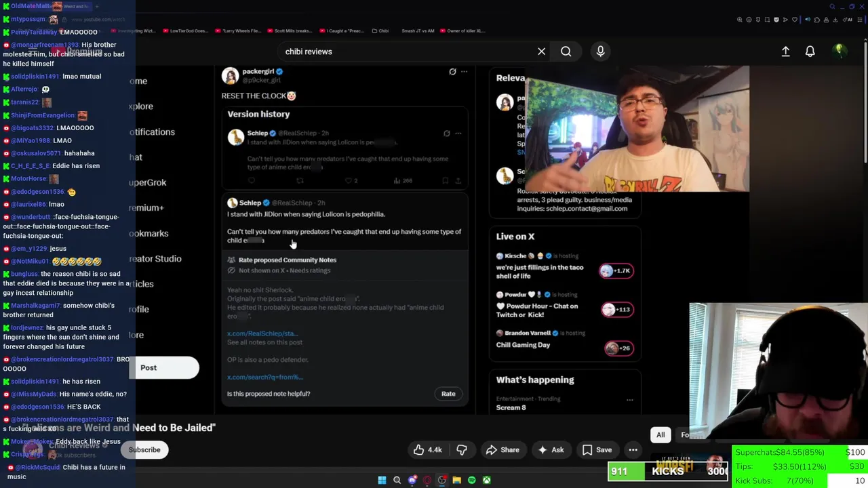Click share icon under first Schlep version
The width and height of the screenshot is (868, 488).
pyautogui.click(x=458, y=180)
